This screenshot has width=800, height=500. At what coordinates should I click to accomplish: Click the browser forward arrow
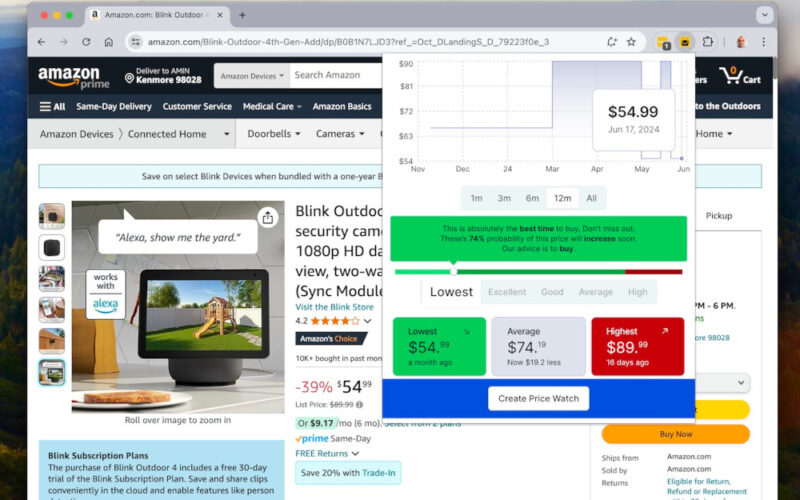tap(64, 42)
